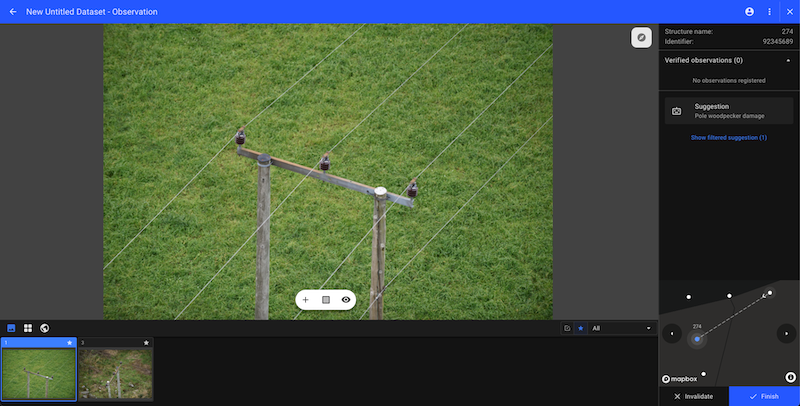Click the compass icon over the image
Screen dimensions: 800x406
pyautogui.click(x=642, y=37)
